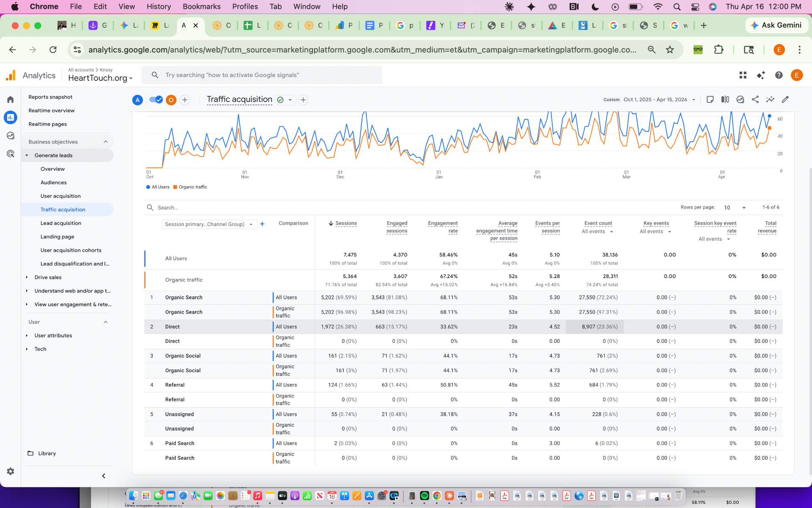The width and height of the screenshot is (812, 508).
Task: Expand the Drive sales section
Action: pos(48,277)
